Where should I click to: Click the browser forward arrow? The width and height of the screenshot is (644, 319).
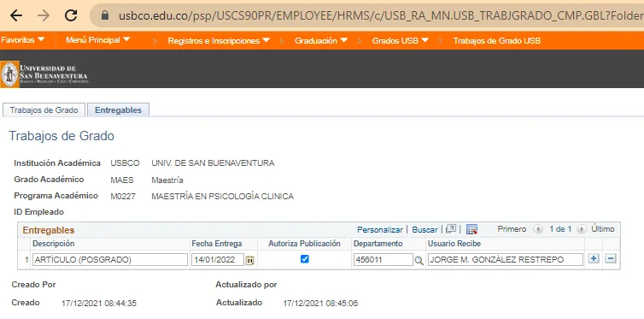[43, 15]
